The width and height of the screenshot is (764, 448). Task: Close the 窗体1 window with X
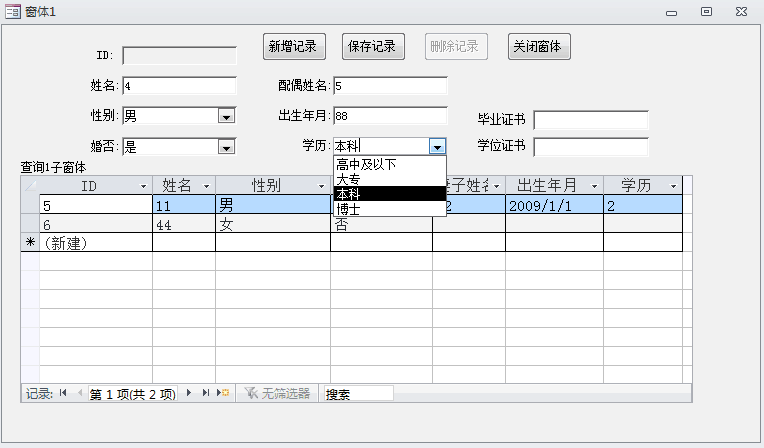[742, 11]
